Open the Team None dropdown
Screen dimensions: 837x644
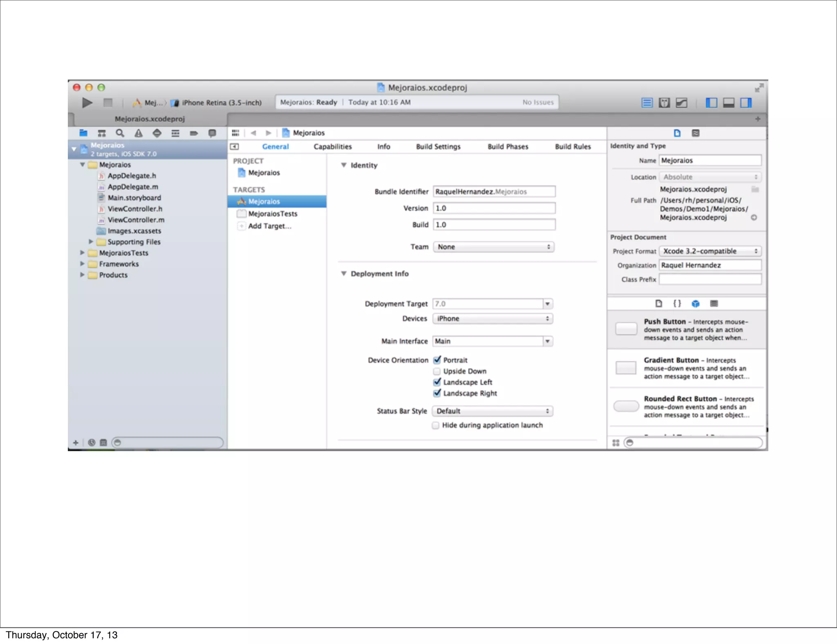pyautogui.click(x=493, y=247)
